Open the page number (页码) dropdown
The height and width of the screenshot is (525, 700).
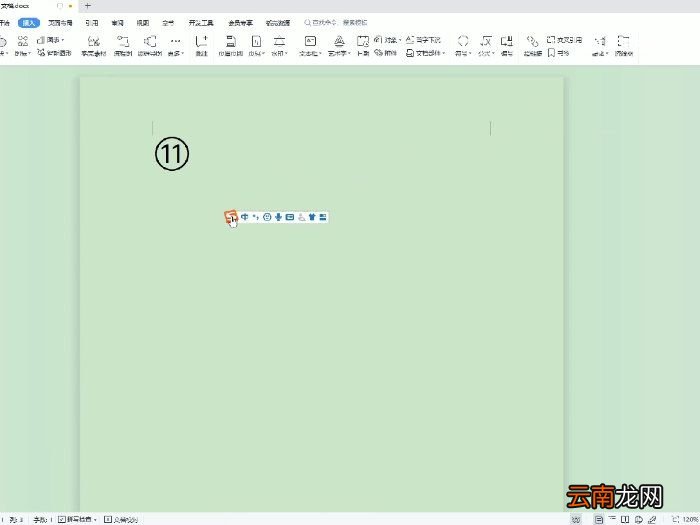click(x=256, y=46)
